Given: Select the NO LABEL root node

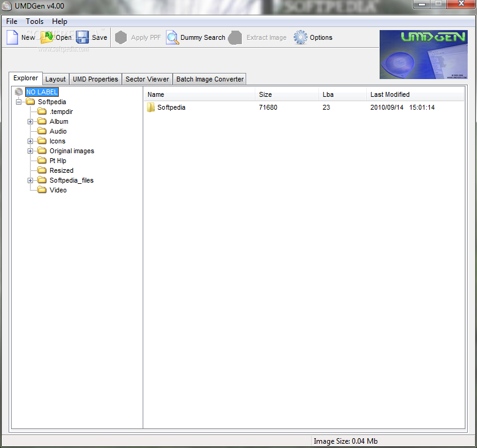Looking at the screenshot, I should (x=42, y=92).
